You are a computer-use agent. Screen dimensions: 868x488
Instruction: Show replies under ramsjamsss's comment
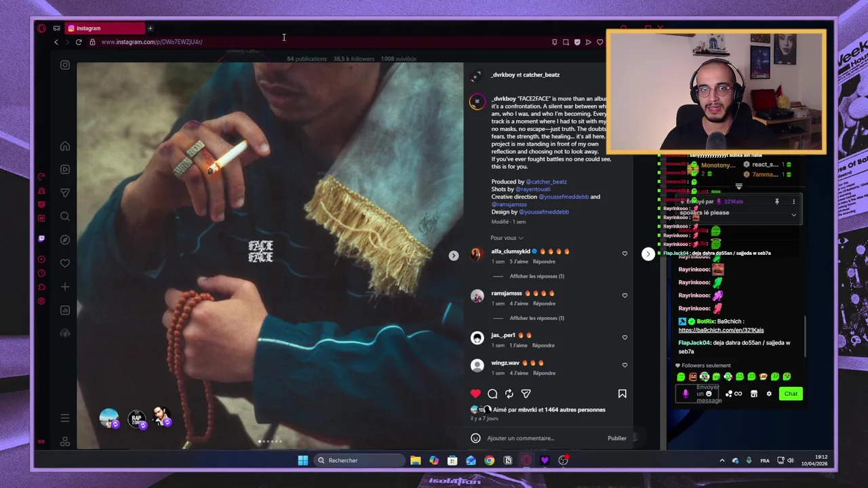(536, 319)
